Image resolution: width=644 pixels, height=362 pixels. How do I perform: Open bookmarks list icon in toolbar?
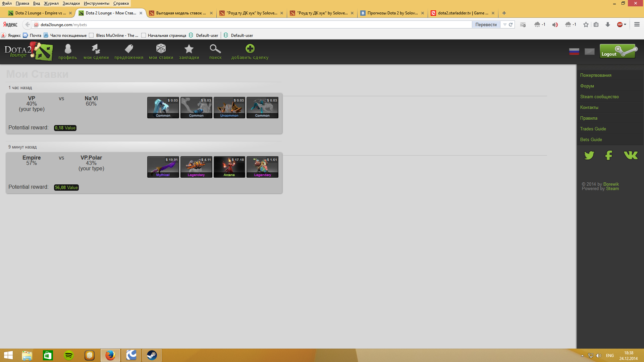click(x=596, y=24)
